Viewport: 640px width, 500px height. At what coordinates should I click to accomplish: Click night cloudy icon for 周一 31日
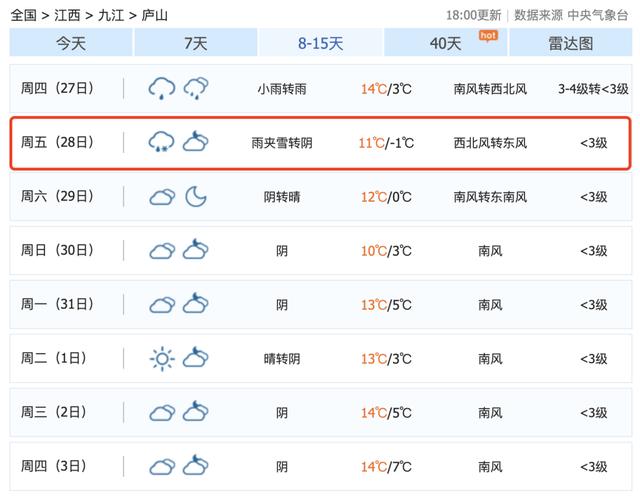(x=196, y=303)
